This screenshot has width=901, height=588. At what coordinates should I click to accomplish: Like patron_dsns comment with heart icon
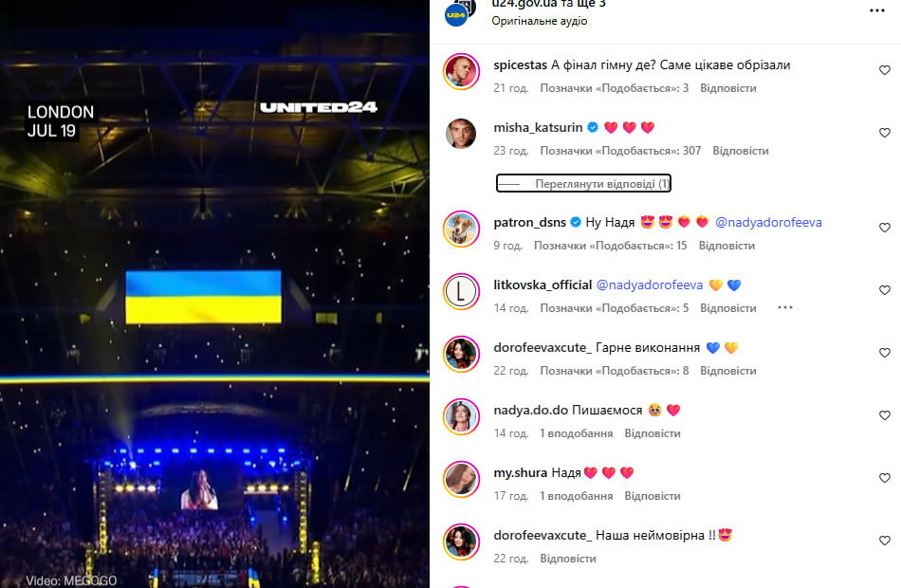(884, 228)
